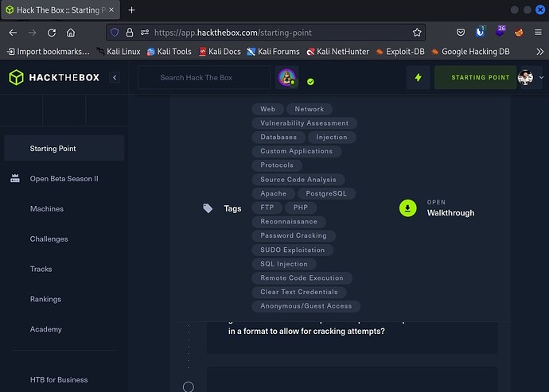Image resolution: width=549 pixels, height=392 pixels.
Task: Click the Injection tag
Action: click(x=332, y=137)
